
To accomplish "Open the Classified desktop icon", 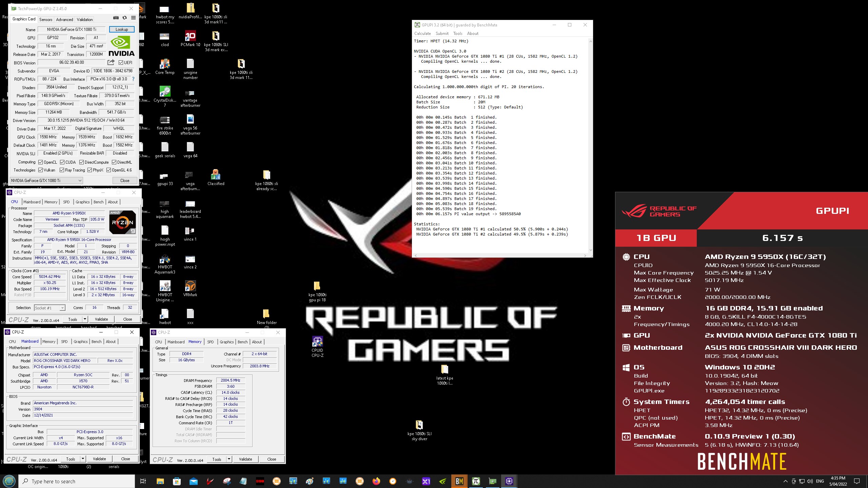I will (216, 178).
